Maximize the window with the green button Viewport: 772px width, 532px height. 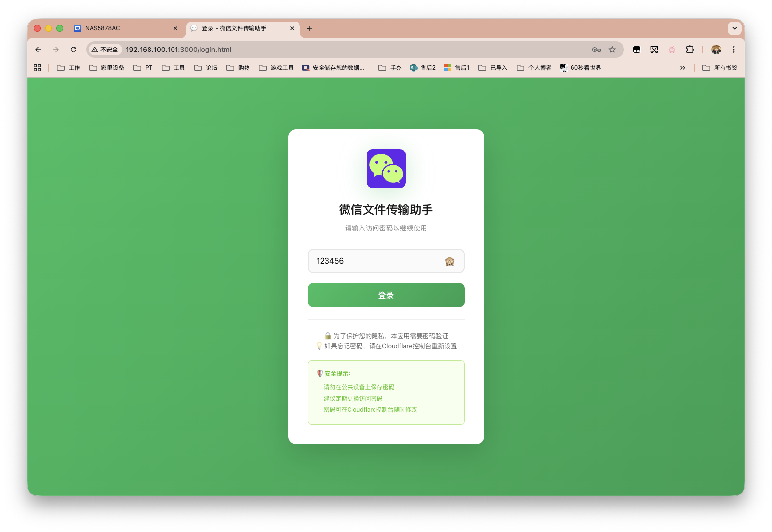pyautogui.click(x=60, y=28)
